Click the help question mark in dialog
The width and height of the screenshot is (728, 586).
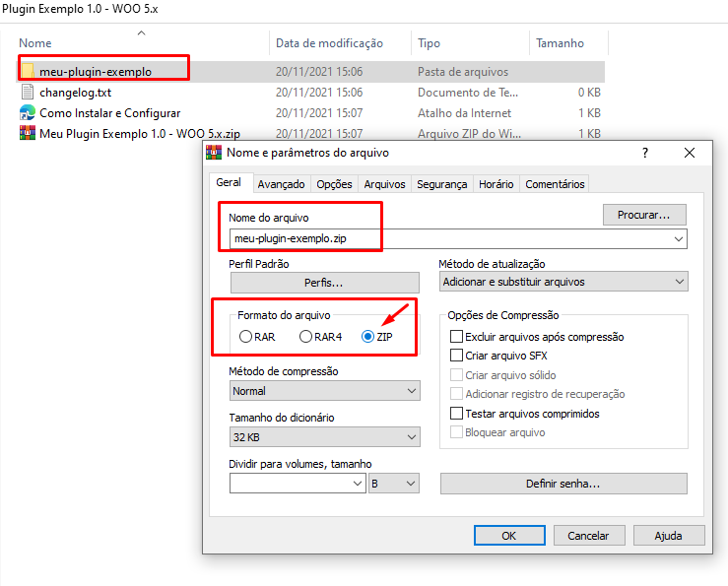tap(644, 153)
